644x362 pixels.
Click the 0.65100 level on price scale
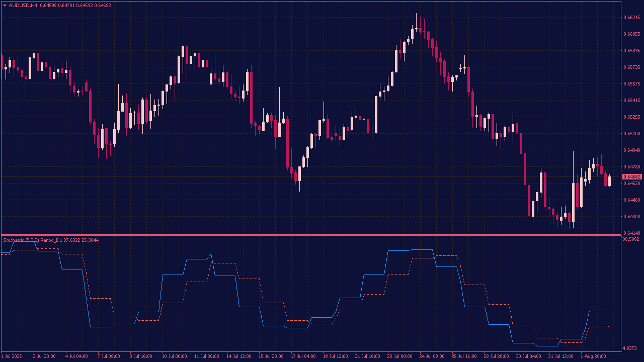tap(631, 134)
